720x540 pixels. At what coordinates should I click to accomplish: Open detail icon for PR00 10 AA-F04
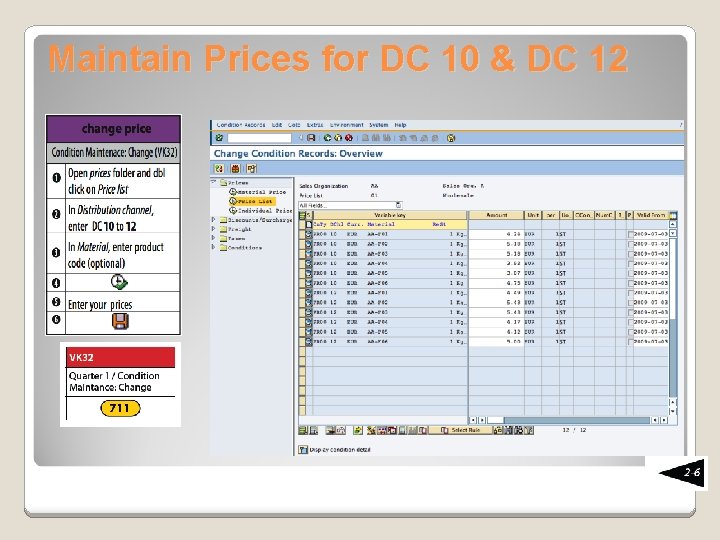click(309, 264)
